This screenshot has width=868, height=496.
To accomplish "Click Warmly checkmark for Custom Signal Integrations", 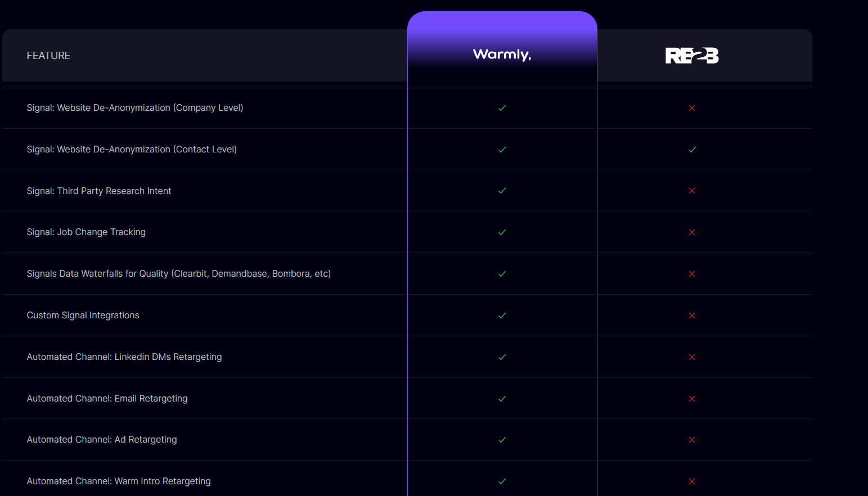I will point(502,315).
